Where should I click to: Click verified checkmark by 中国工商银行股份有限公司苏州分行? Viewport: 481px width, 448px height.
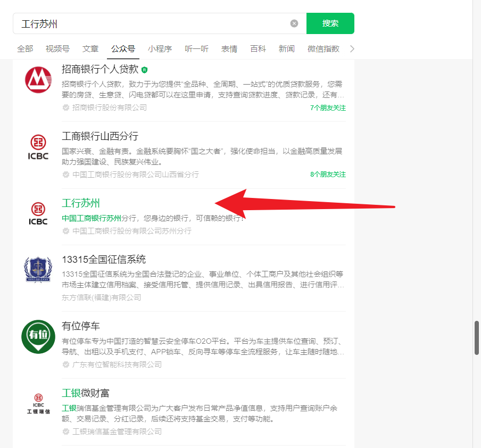65,231
